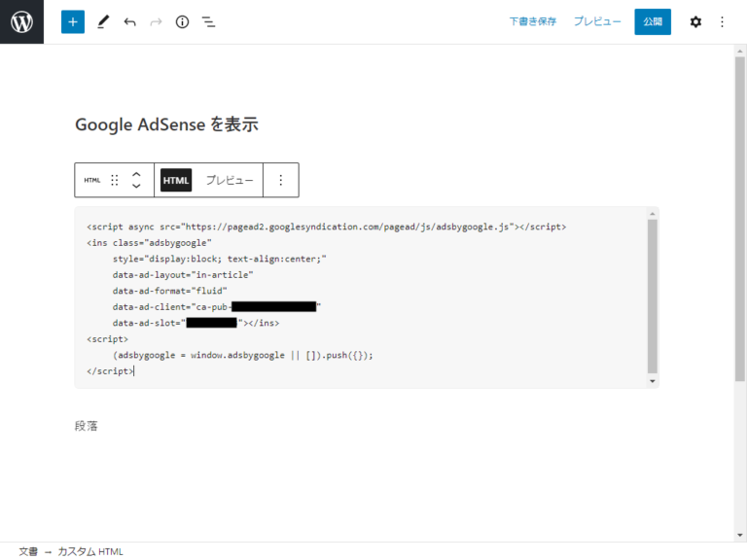This screenshot has width=747, height=560.
Task: Grab the block drag handle
Action: pyautogui.click(x=115, y=180)
